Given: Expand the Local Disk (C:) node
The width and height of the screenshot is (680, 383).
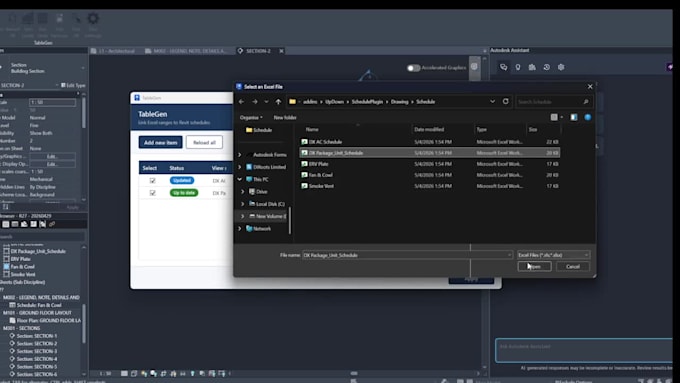Looking at the screenshot, I should pyautogui.click(x=243, y=204).
